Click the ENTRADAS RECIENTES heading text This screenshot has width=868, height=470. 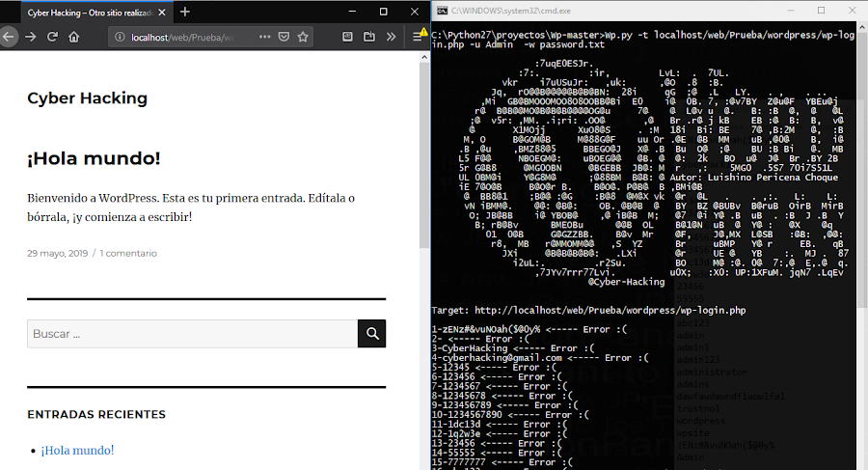[x=96, y=415]
